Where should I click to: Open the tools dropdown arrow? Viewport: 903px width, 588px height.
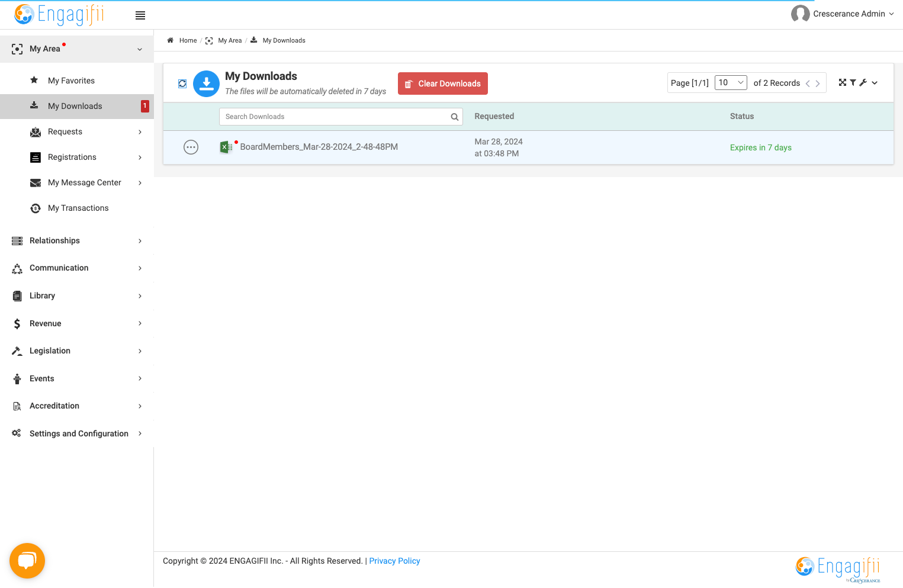coord(875,83)
